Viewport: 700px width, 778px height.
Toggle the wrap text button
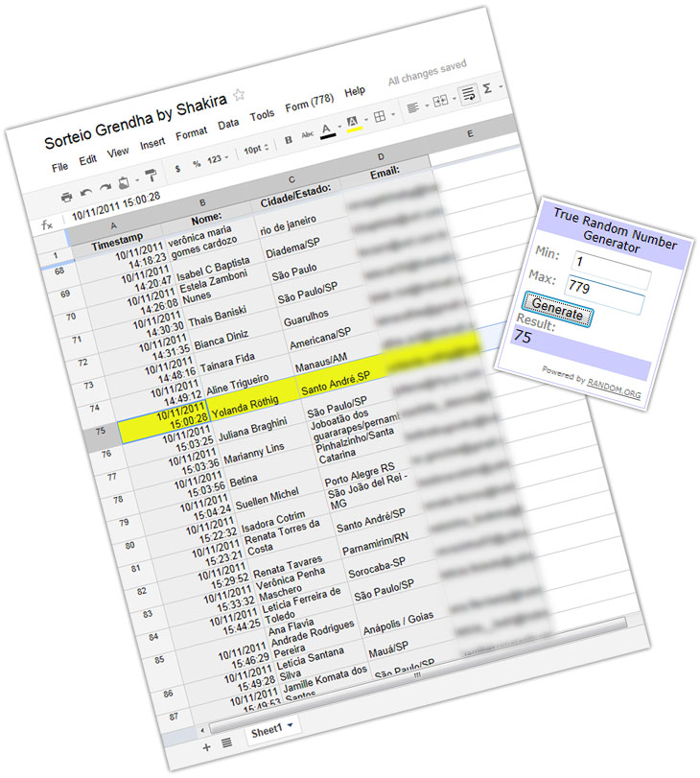tap(468, 94)
